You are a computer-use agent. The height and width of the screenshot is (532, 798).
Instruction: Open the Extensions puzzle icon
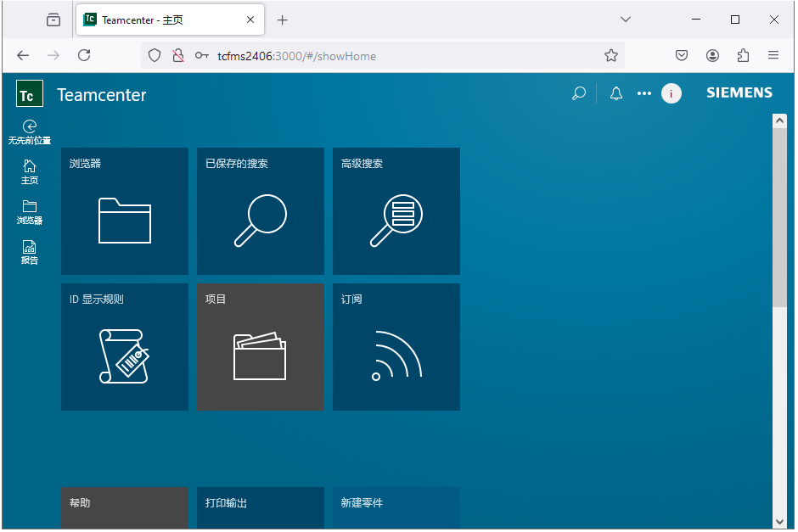(x=743, y=55)
